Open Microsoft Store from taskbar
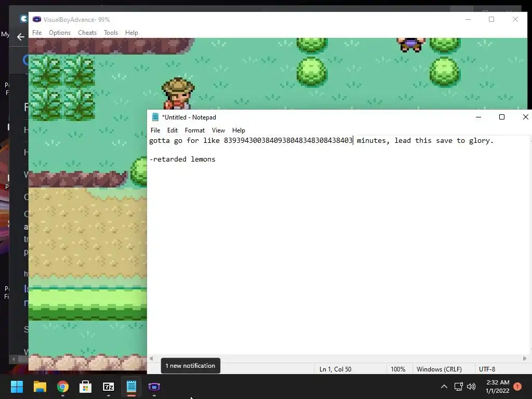 [86, 387]
